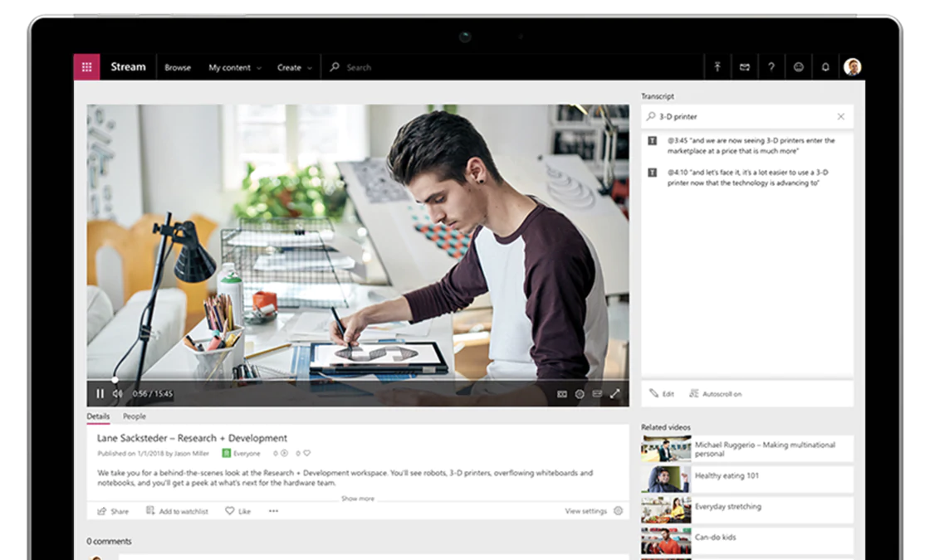Click the video title Lane Sacksteder text
Viewport: 925px width, 560px height.
(x=192, y=438)
